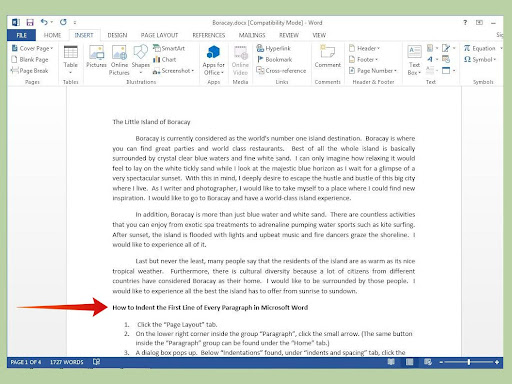Open the DESIGN tab
The image size is (512, 384).
click(117, 35)
